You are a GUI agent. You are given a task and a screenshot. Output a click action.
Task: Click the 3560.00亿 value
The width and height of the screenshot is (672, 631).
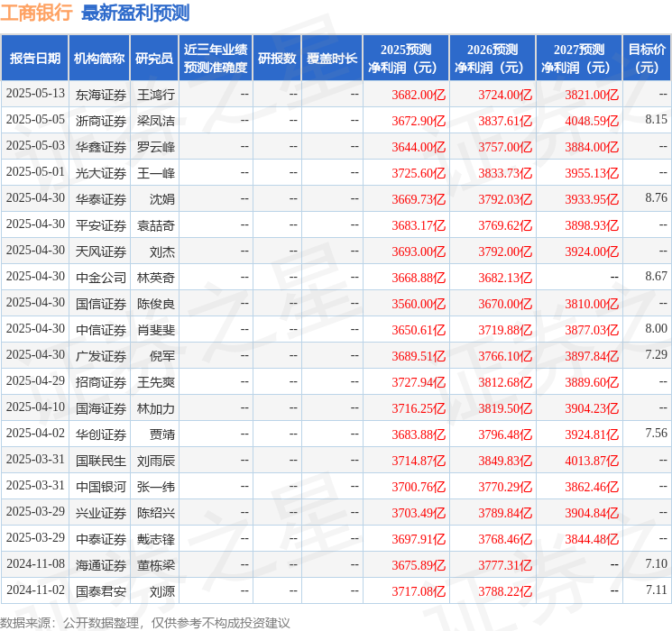coord(419,304)
